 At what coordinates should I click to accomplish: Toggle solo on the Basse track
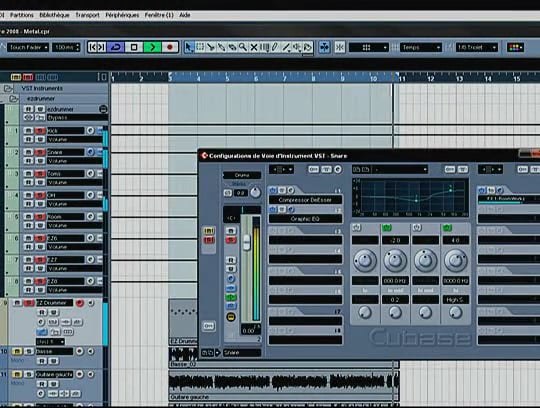point(29,351)
